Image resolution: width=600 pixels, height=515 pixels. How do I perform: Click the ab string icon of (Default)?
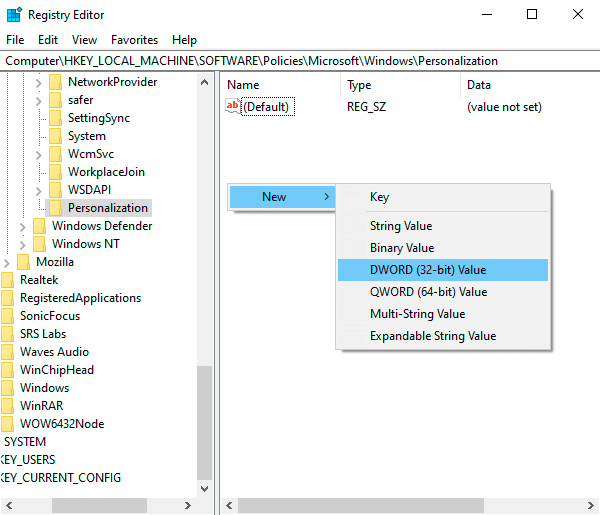(x=233, y=106)
